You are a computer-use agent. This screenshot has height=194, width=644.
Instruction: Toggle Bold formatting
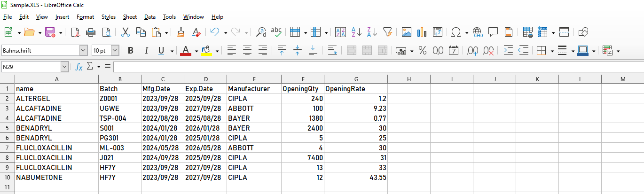click(131, 50)
